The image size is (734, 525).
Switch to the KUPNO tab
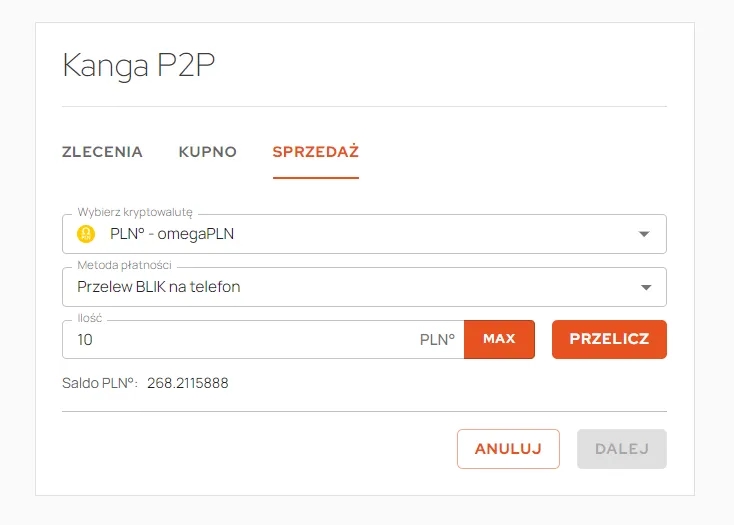click(207, 152)
